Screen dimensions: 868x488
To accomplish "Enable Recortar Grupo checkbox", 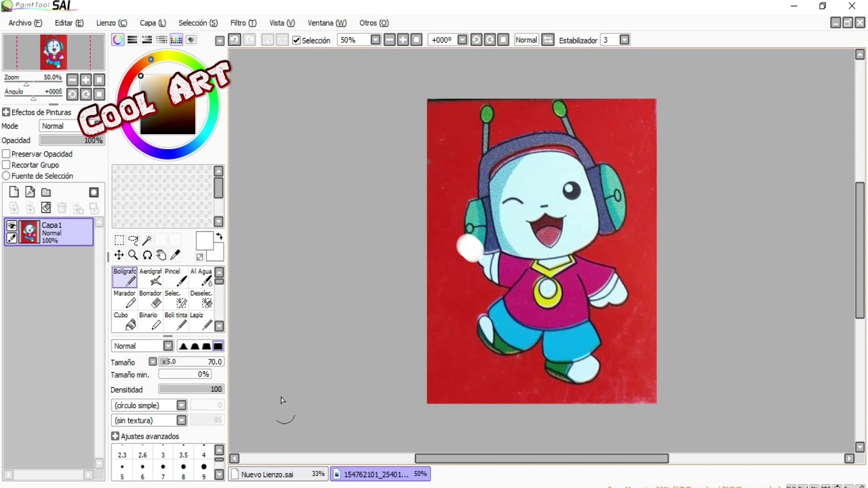I will (6, 165).
